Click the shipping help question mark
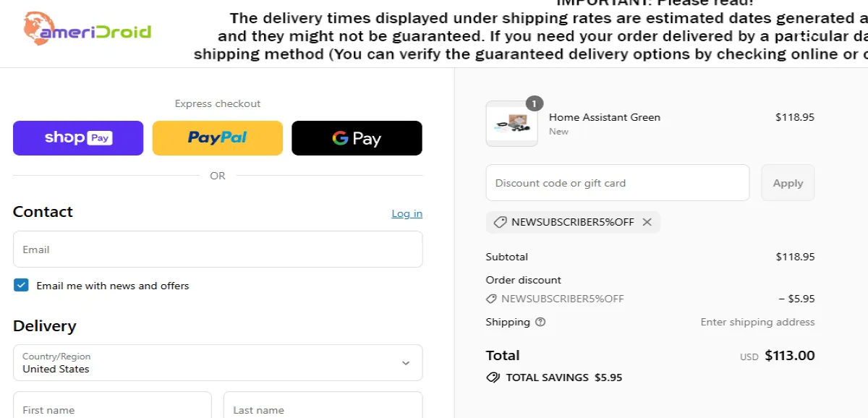Screen dimensions: 868x418 540,322
